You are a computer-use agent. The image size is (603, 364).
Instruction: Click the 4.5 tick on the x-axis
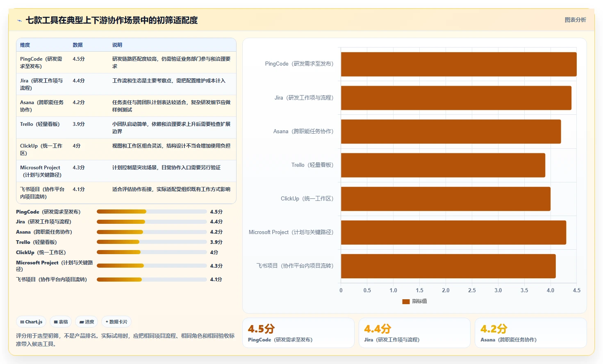(x=576, y=290)
